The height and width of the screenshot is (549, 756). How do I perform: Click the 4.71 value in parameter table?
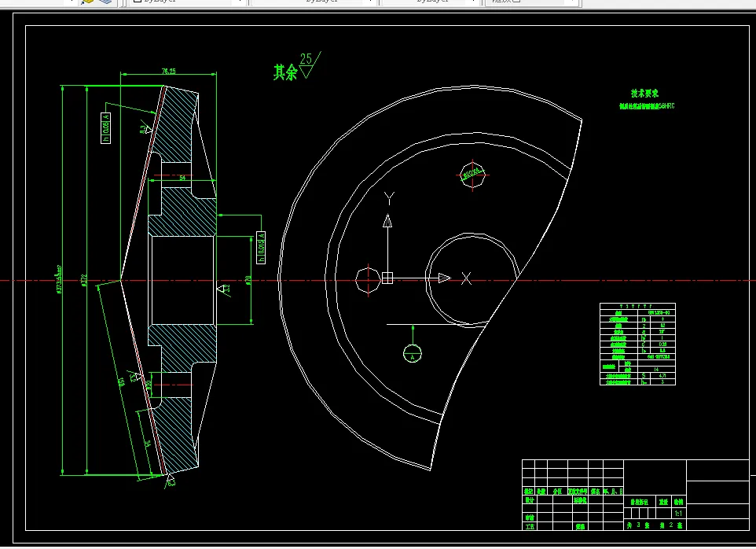662,375
